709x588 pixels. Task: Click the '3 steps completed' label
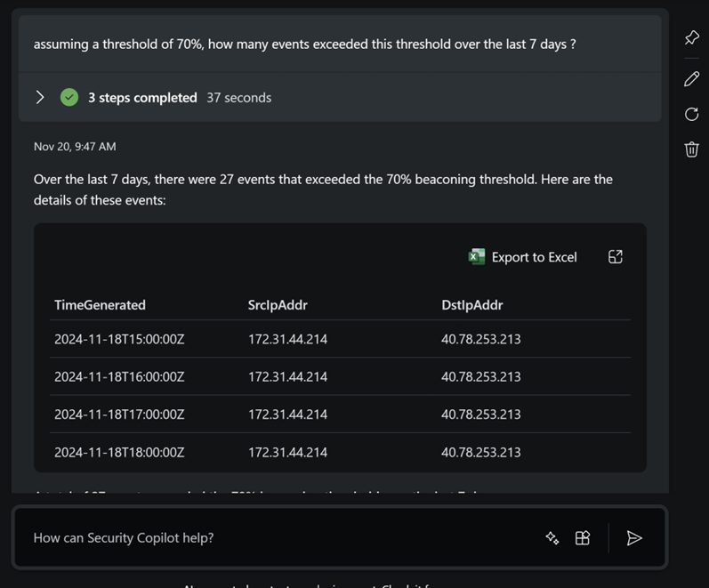(142, 97)
